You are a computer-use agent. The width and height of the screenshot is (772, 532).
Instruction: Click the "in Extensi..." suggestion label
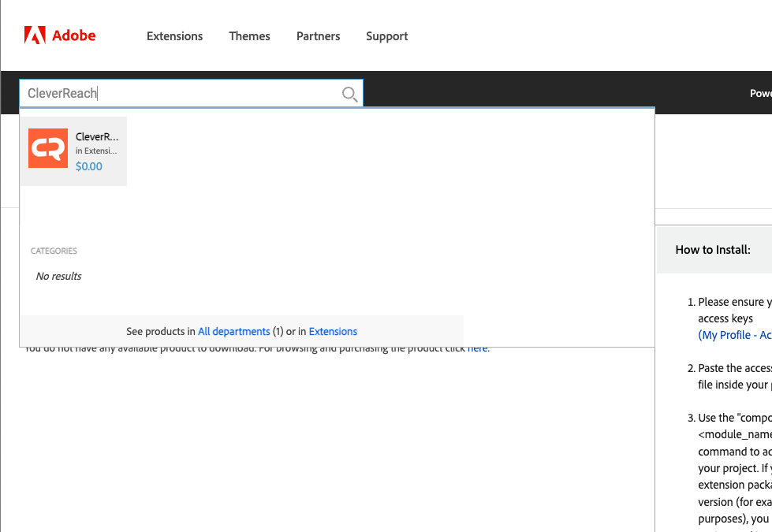[96, 151]
